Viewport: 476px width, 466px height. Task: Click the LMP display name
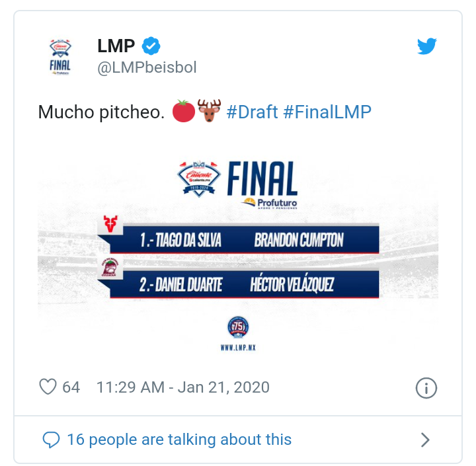(x=116, y=46)
